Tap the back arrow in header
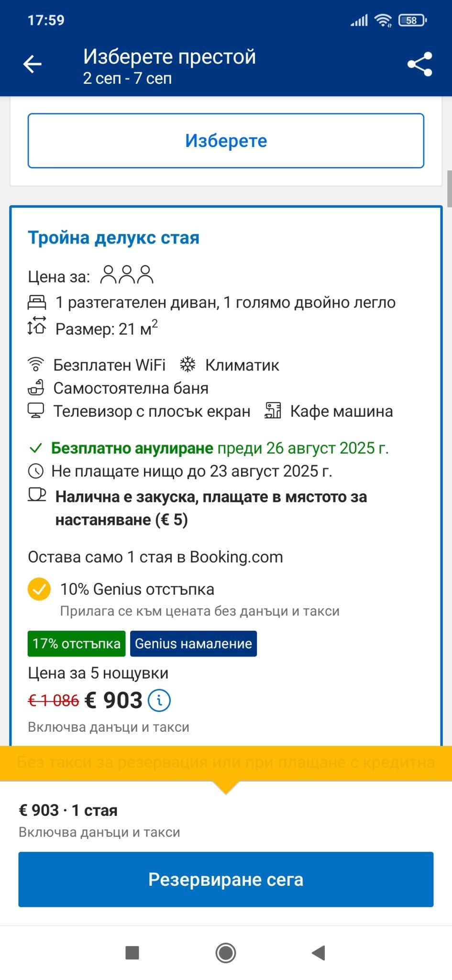This screenshot has height=980, width=452. click(x=33, y=64)
